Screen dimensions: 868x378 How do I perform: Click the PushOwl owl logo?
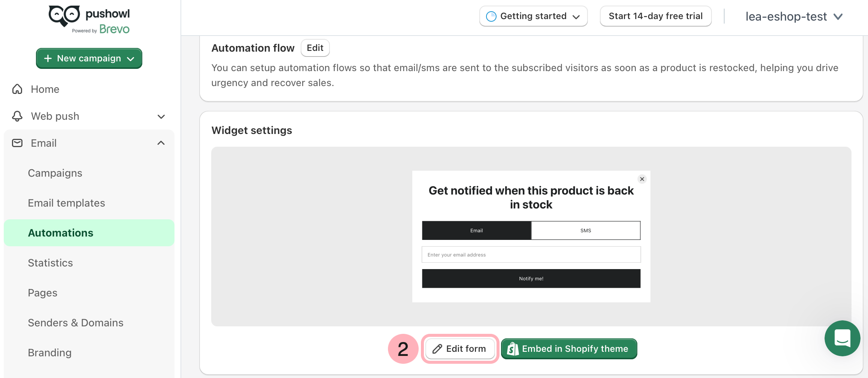click(64, 16)
